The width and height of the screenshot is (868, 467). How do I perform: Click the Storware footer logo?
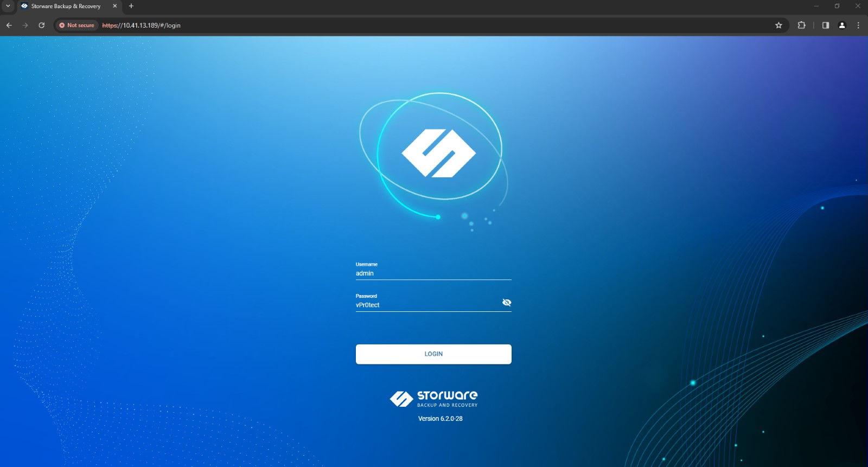(433, 399)
